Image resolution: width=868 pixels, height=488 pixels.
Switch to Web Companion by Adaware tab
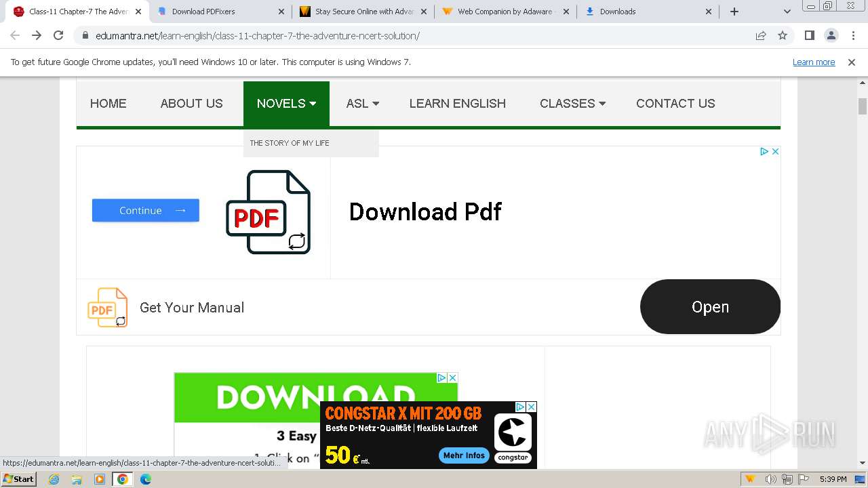click(506, 12)
